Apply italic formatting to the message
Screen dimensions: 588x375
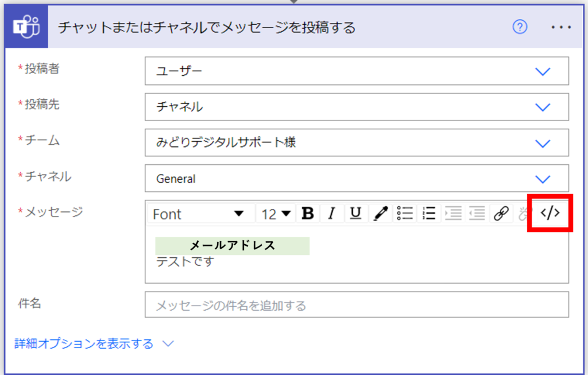(x=332, y=213)
